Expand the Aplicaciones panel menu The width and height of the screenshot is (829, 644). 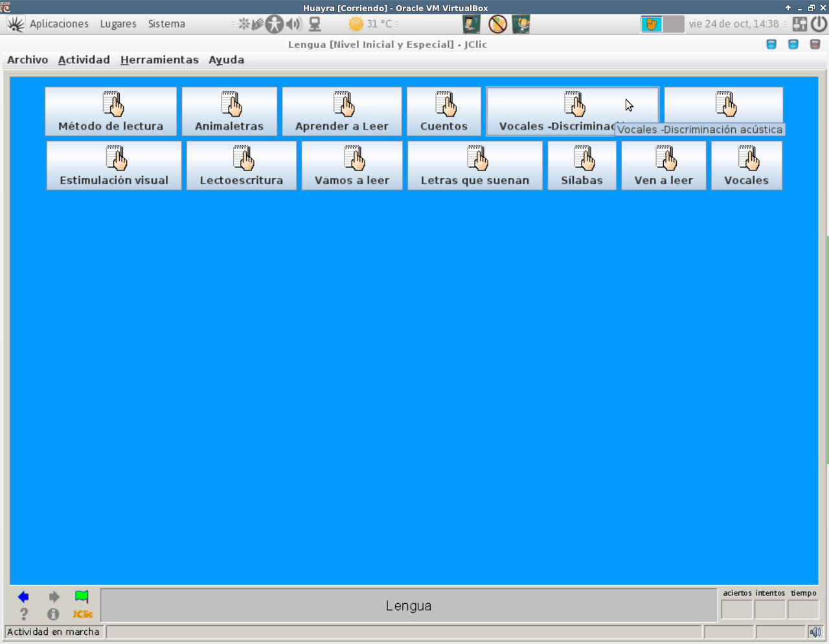click(59, 24)
